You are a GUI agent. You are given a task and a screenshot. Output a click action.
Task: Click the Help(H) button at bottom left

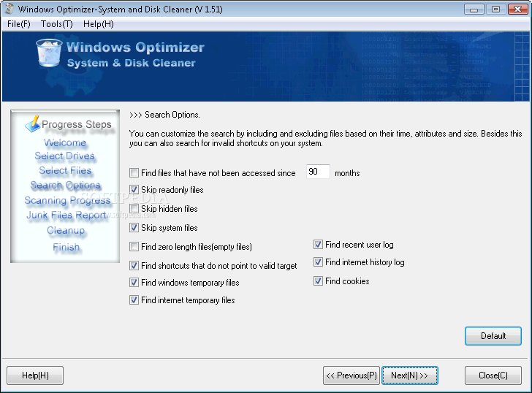pos(35,375)
